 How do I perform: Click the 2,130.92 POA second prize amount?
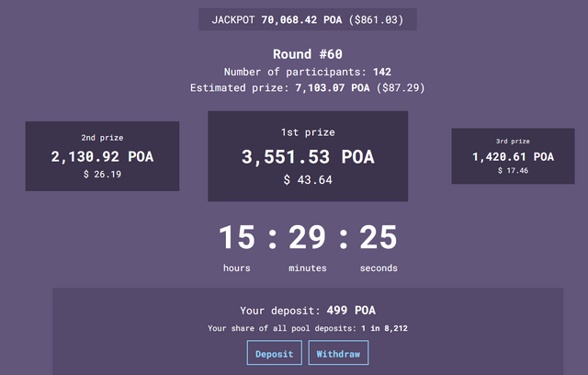(x=102, y=157)
